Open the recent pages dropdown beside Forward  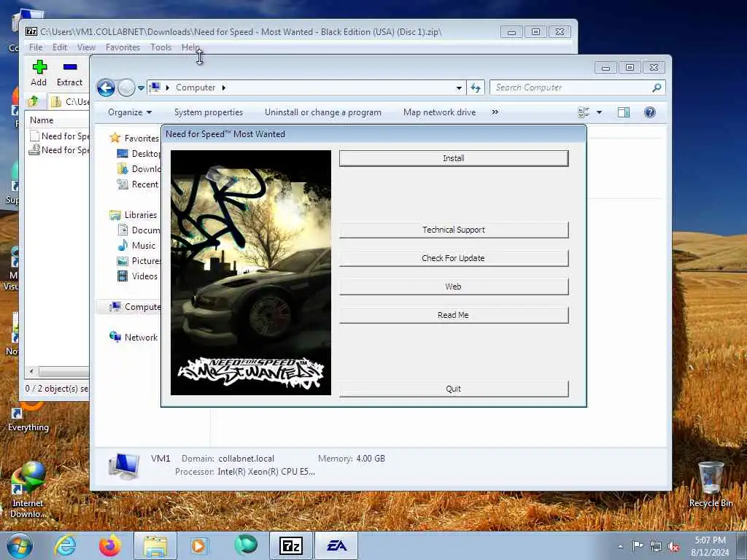141,88
